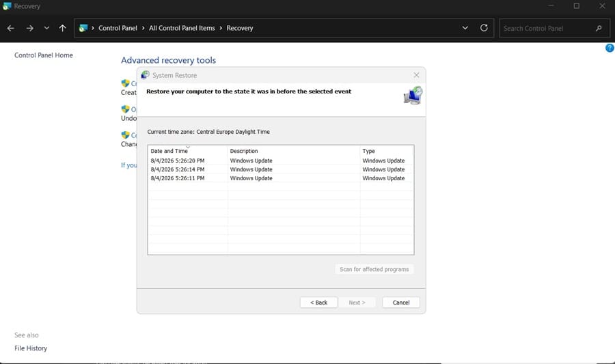Select Recovery breadcrumb
The width and height of the screenshot is (615, 364).
(x=240, y=28)
